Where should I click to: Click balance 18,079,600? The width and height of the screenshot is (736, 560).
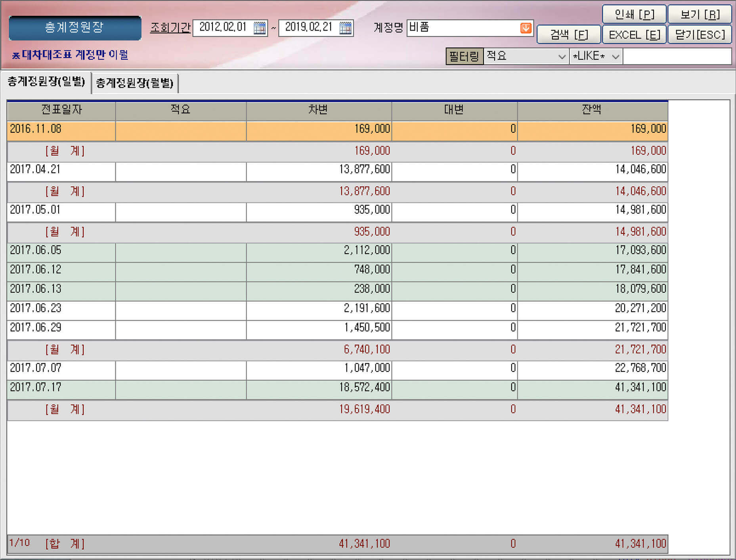pos(641,289)
